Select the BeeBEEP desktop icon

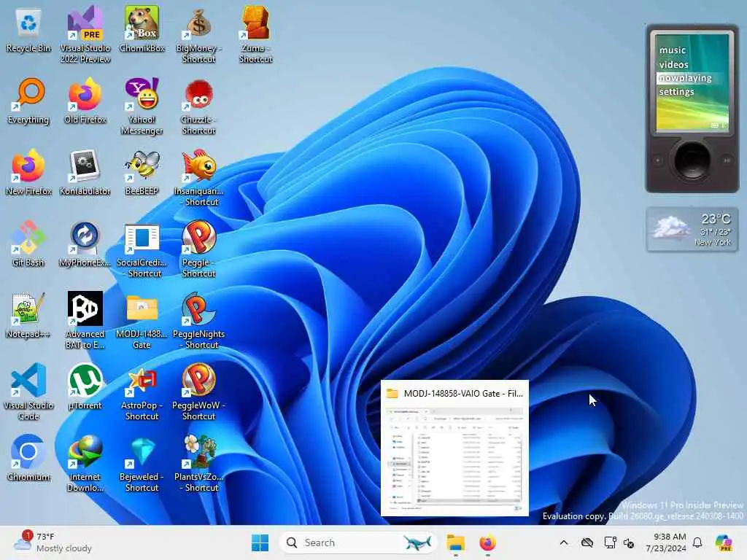tap(142, 173)
